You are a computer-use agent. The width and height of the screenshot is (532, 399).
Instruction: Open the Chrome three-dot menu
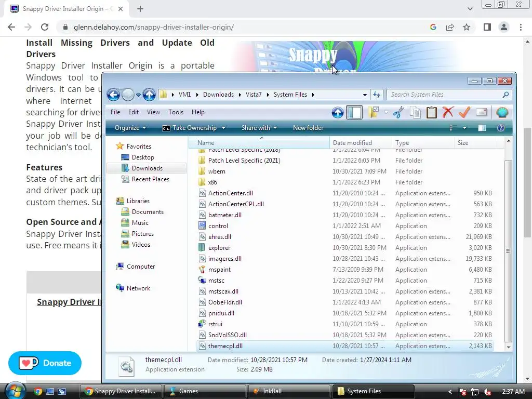[x=521, y=27]
